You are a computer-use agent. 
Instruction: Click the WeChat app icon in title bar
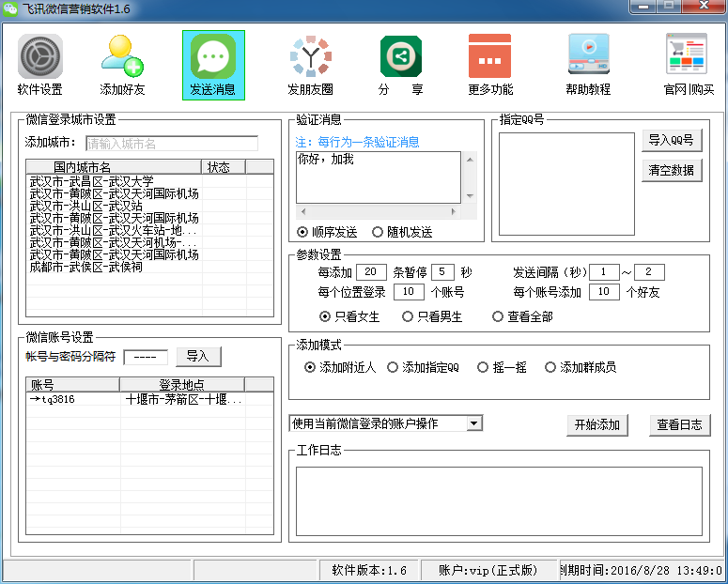[x=10, y=8]
